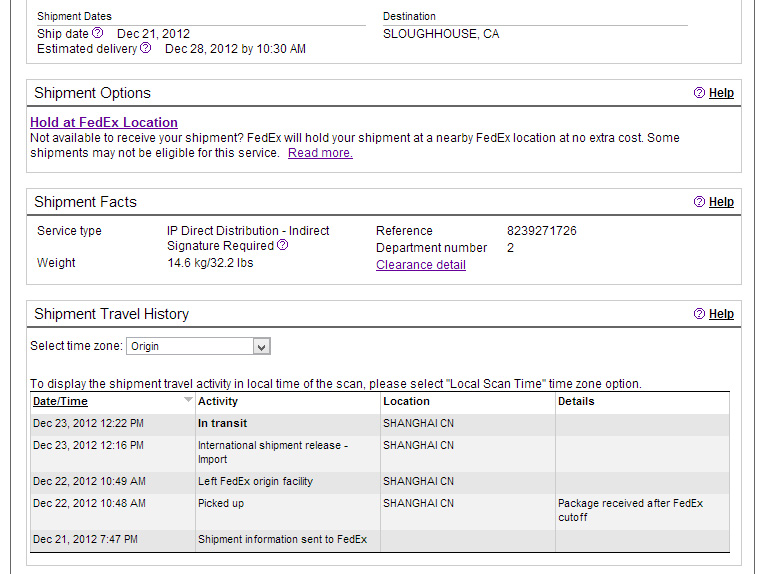The image size is (761, 574).
Task: Expand the time zone dropdown arrow
Action: (262, 346)
